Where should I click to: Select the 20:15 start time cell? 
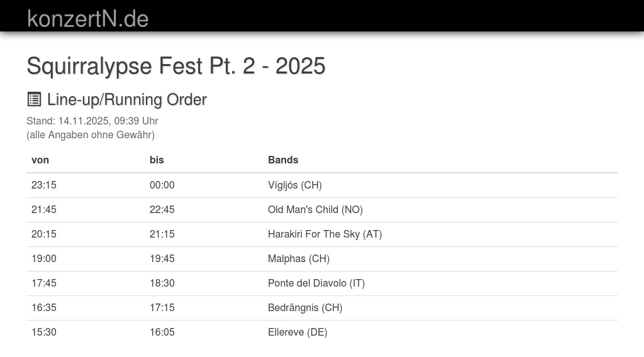point(44,234)
